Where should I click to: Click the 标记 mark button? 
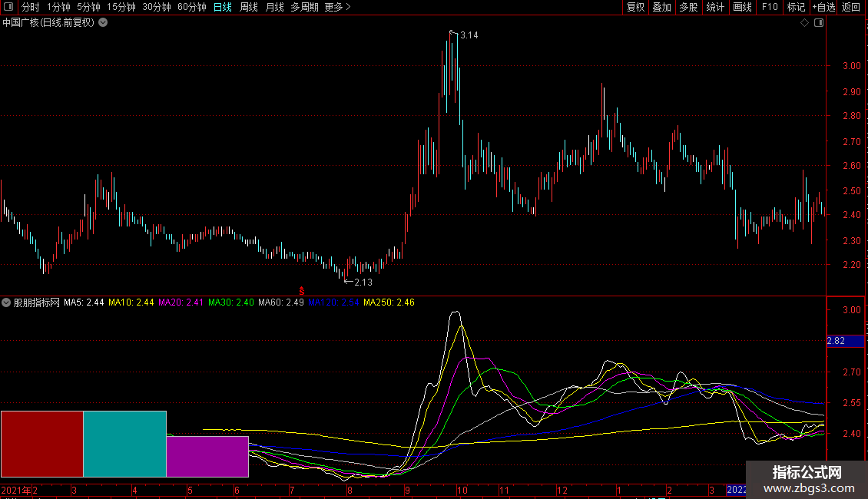pos(796,7)
